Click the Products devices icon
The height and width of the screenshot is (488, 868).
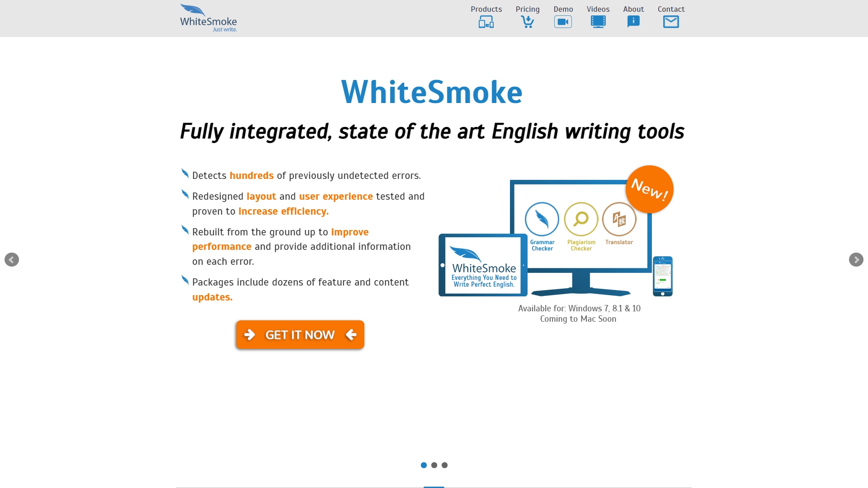coord(486,21)
